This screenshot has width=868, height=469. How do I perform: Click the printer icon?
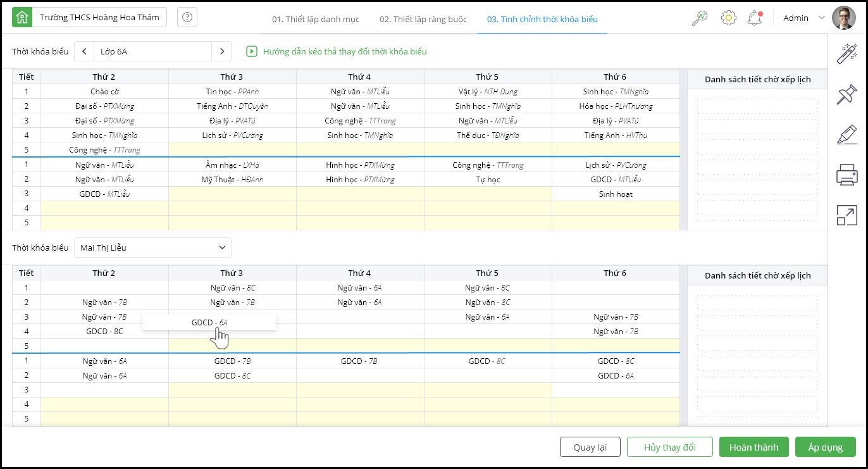[846, 174]
